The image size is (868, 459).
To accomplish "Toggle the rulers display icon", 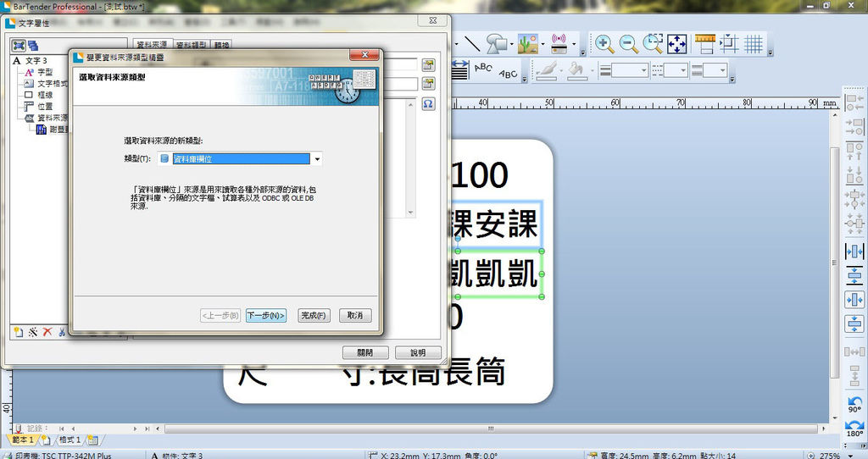I will click(x=705, y=44).
